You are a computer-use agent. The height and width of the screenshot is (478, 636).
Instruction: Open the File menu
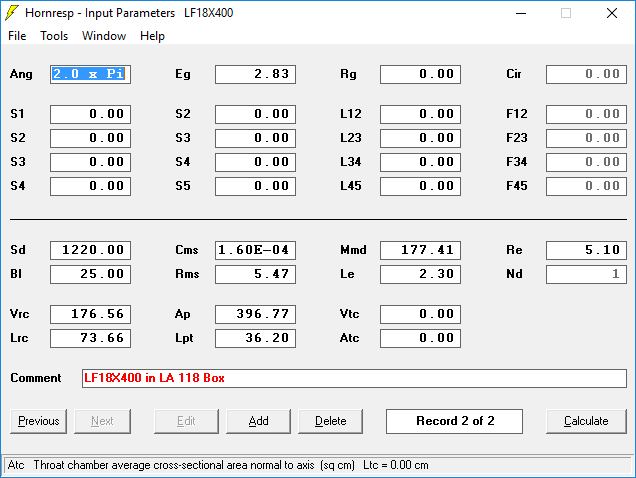point(17,36)
